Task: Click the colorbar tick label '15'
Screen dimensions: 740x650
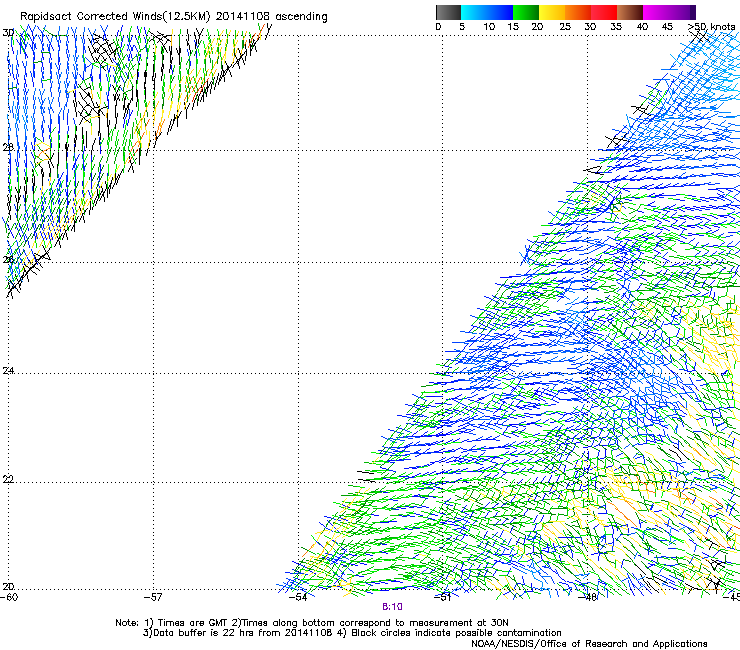Action: (x=513, y=27)
